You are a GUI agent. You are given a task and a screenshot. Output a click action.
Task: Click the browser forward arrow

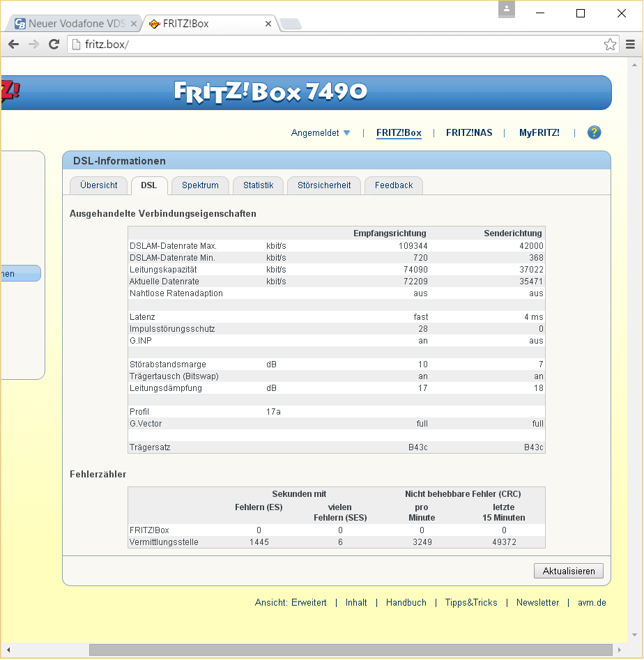point(33,44)
